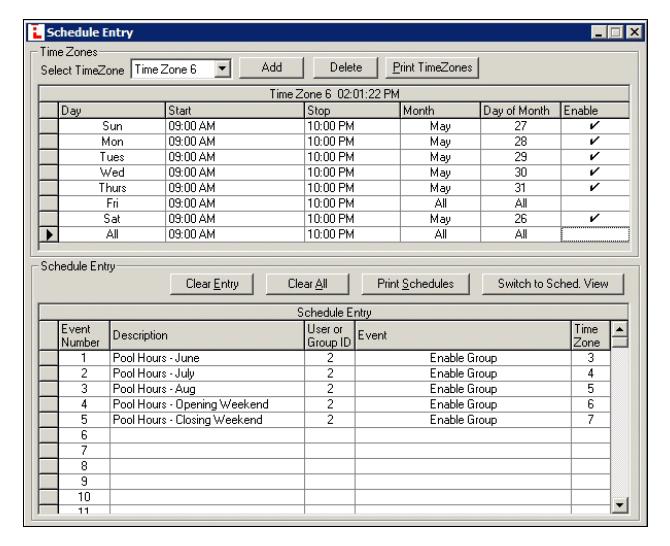Maximize the Schedule Entry window

click(x=616, y=32)
